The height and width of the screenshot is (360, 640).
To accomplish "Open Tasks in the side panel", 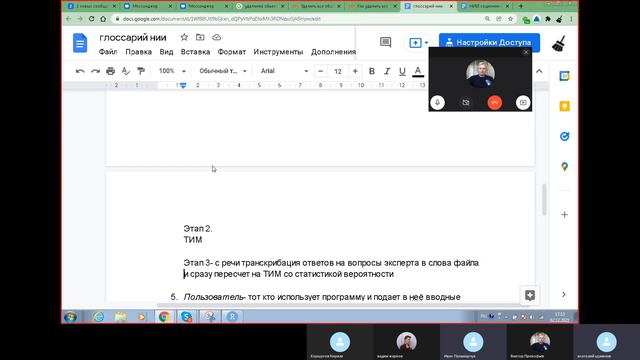I will [564, 136].
